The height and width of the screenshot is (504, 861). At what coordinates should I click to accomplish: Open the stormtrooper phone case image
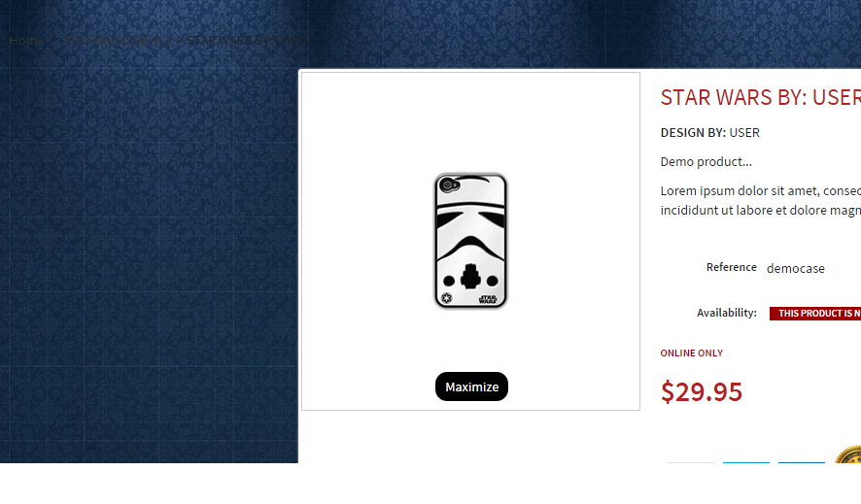[x=470, y=241]
